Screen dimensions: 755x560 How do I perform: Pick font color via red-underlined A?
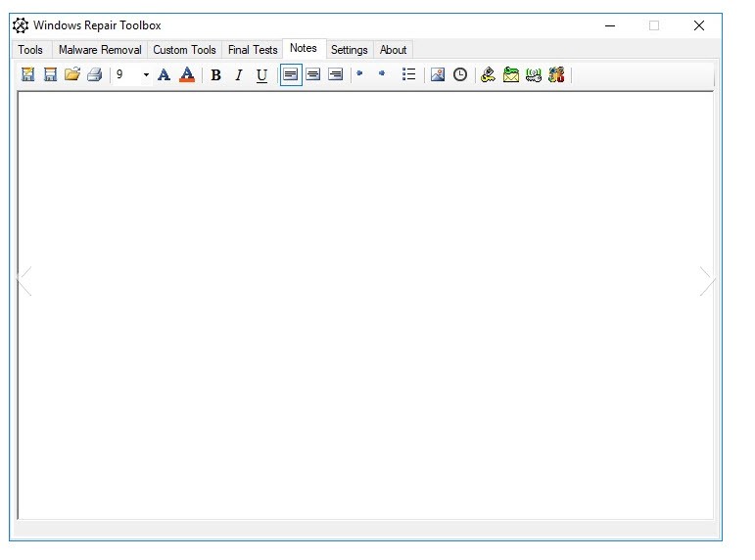coord(187,75)
